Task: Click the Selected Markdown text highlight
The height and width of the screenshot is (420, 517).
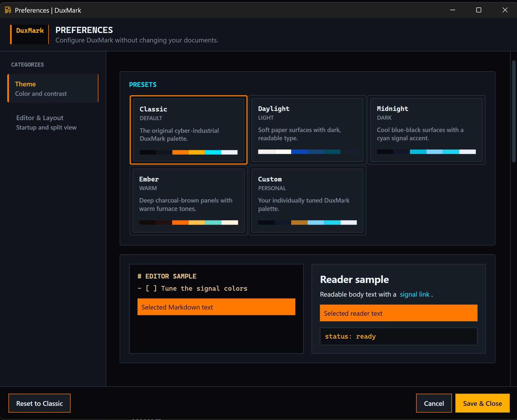Action: point(216,307)
